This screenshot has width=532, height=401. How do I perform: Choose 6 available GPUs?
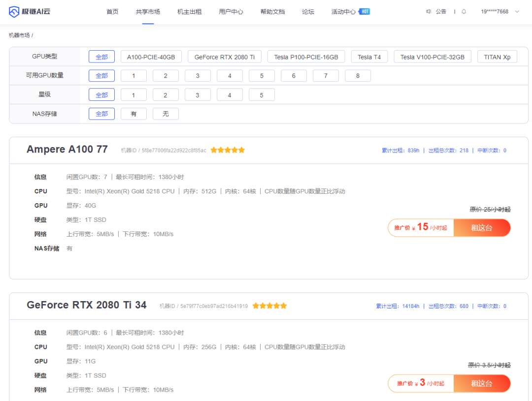click(x=294, y=76)
